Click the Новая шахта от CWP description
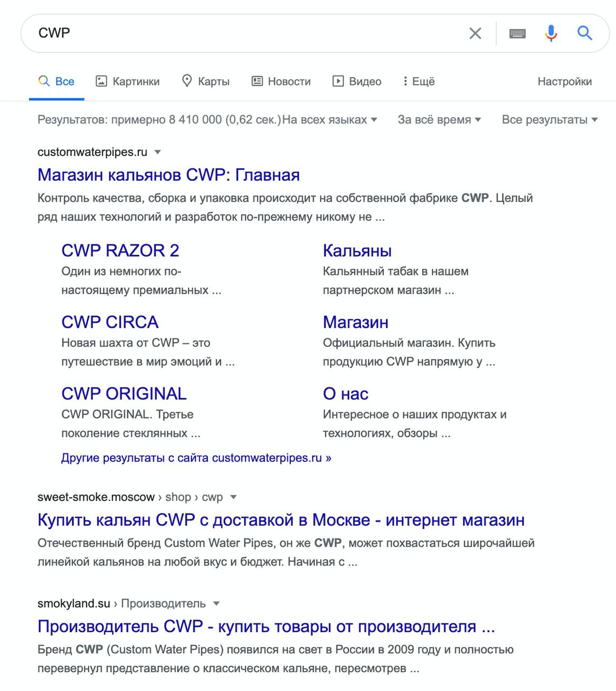 [148, 352]
